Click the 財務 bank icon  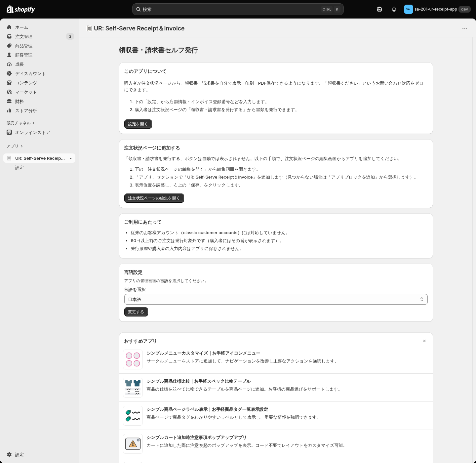(x=9, y=101)
